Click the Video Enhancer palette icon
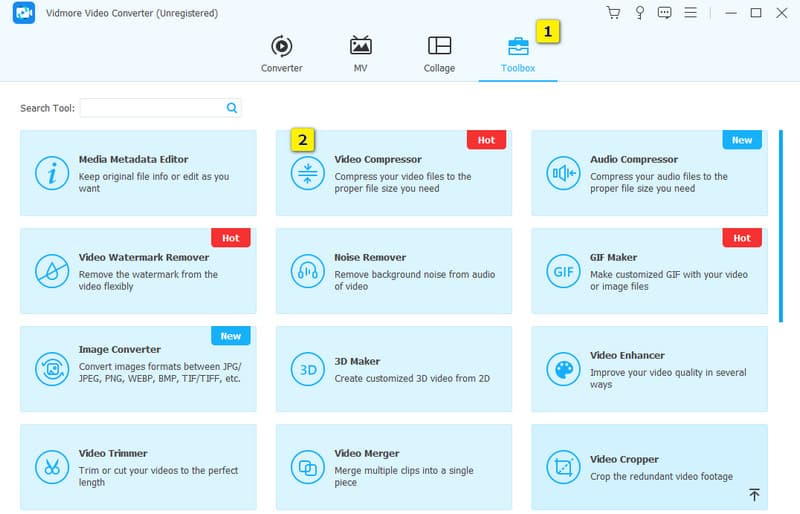The width and height of the screenshot is (800, 514). [562, 369]
